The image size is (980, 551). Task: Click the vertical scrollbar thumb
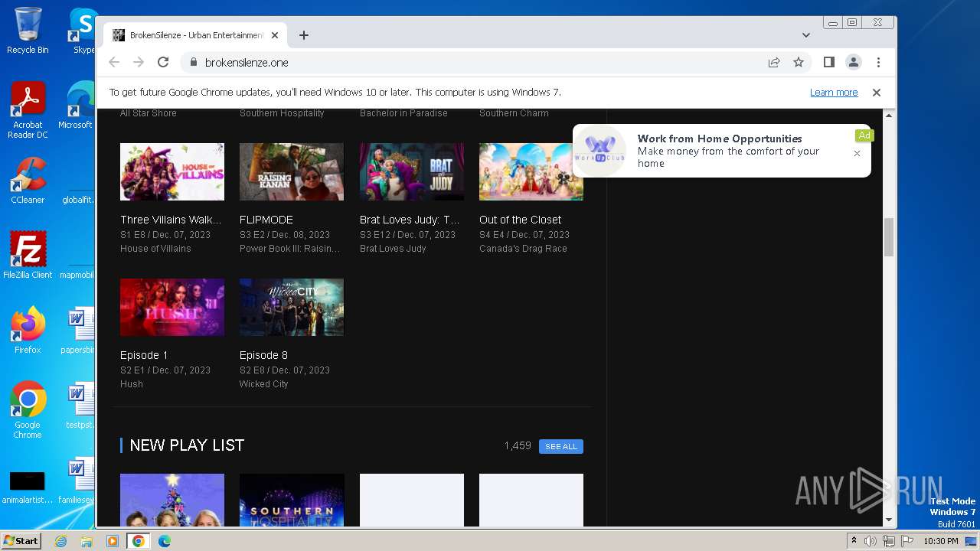(x=889, y=237)
